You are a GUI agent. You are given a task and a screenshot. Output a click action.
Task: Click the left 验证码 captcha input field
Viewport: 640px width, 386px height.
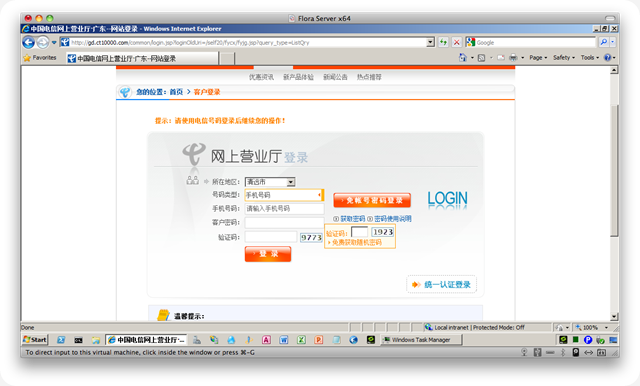click(x=271, y=237)
